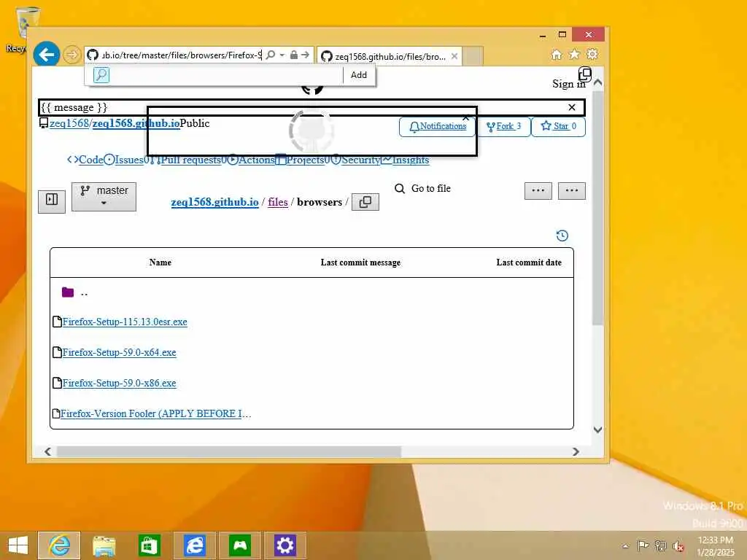Open the Projects tab

(303, 160)
